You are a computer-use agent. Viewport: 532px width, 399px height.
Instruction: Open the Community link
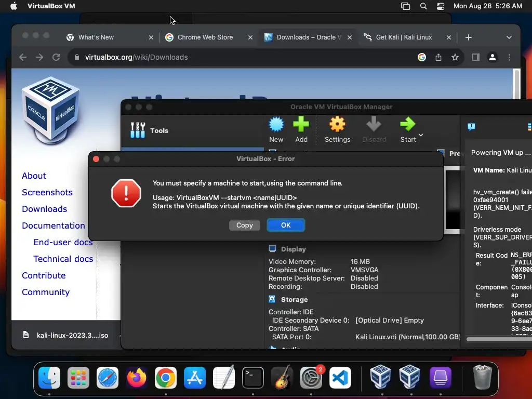click(46, 292)
